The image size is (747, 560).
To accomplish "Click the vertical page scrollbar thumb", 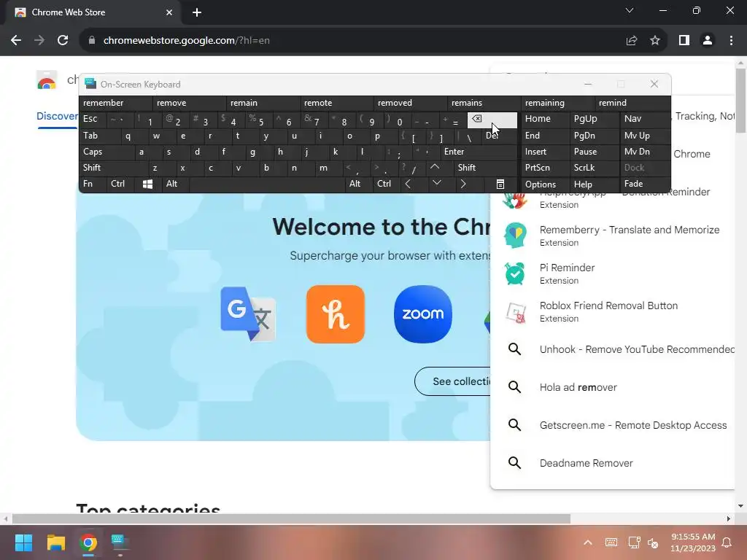I will (740, 101).
